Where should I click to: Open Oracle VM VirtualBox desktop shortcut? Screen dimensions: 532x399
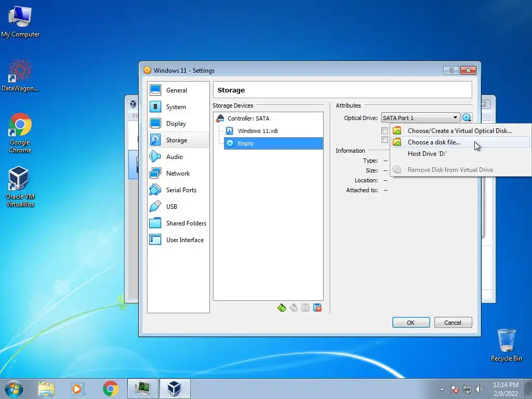20,187
